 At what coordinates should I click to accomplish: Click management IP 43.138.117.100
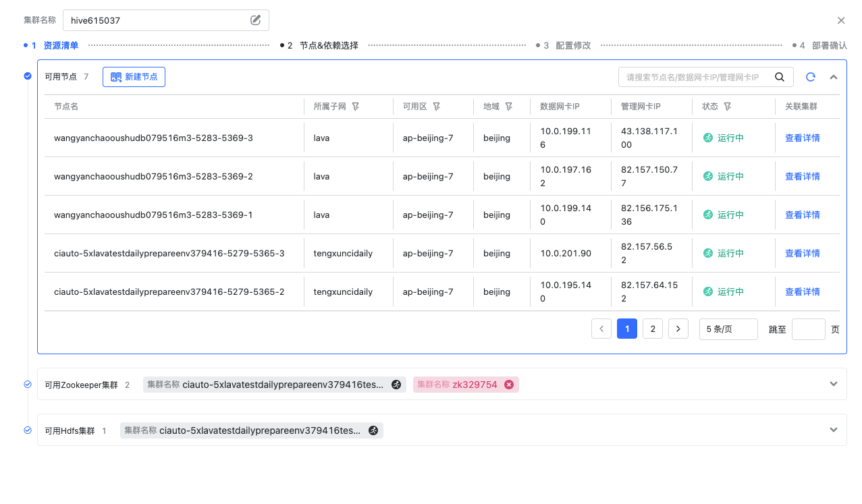(649, 138)
